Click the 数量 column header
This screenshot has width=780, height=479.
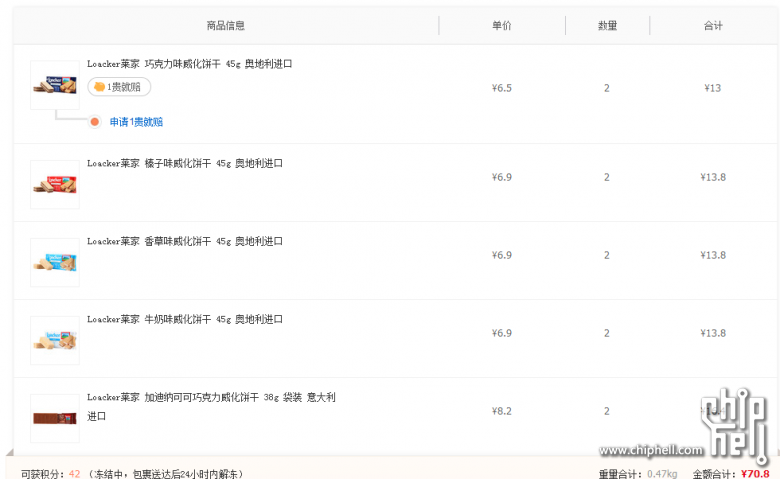(607, 25)
